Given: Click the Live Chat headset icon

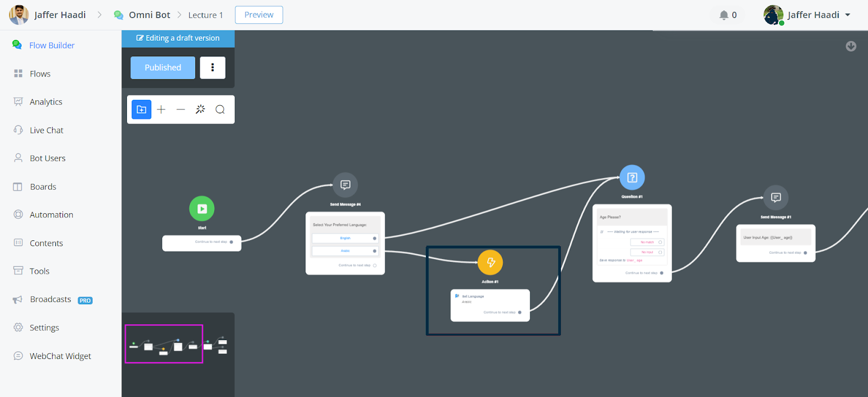Looking at the screenshot, I should (x=18, y=130).
